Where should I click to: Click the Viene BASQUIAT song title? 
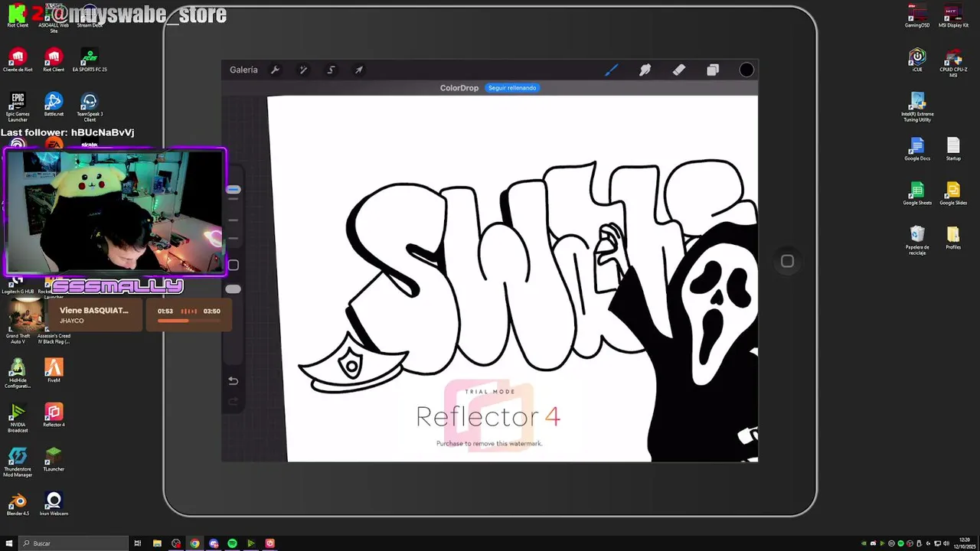[x=94, y=310]
